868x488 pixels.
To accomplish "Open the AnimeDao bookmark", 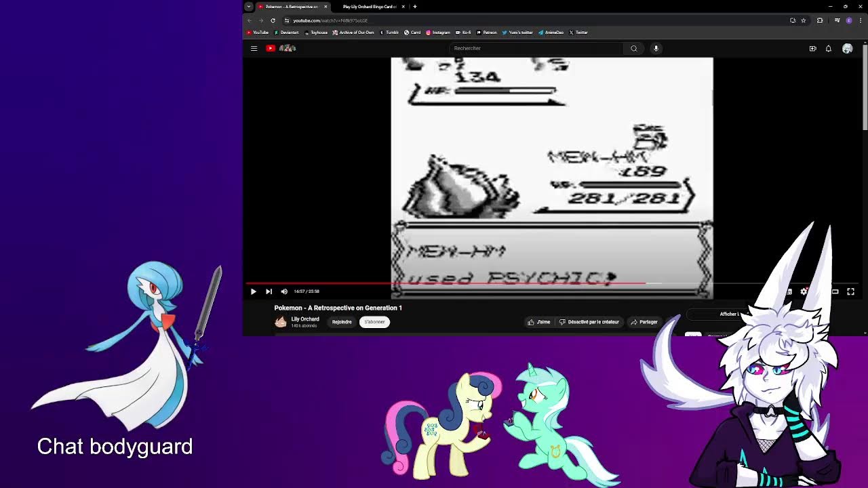I will tap(551, 33).
